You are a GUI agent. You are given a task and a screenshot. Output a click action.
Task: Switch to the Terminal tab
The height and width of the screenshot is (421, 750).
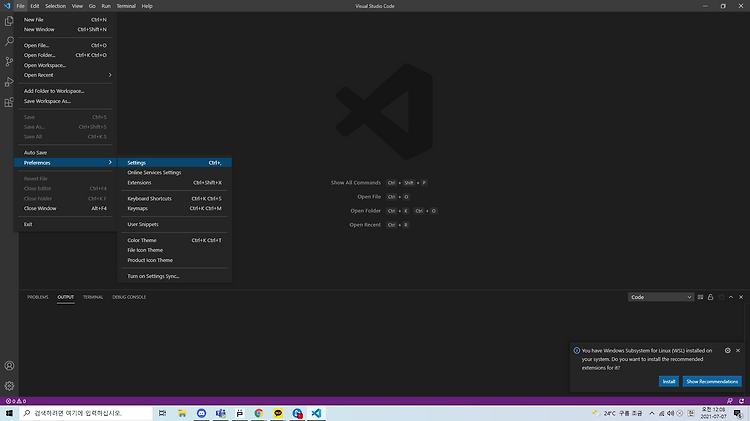pos(93,297)
